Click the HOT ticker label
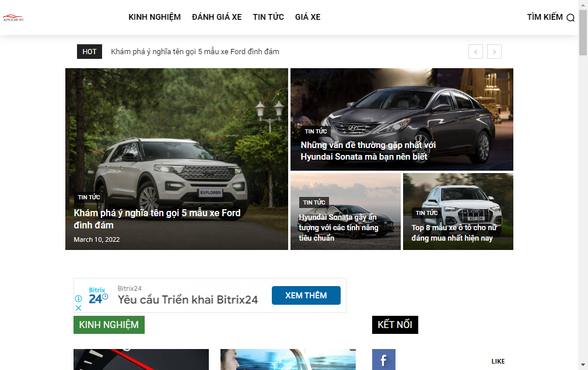 [x=89, y=52]
